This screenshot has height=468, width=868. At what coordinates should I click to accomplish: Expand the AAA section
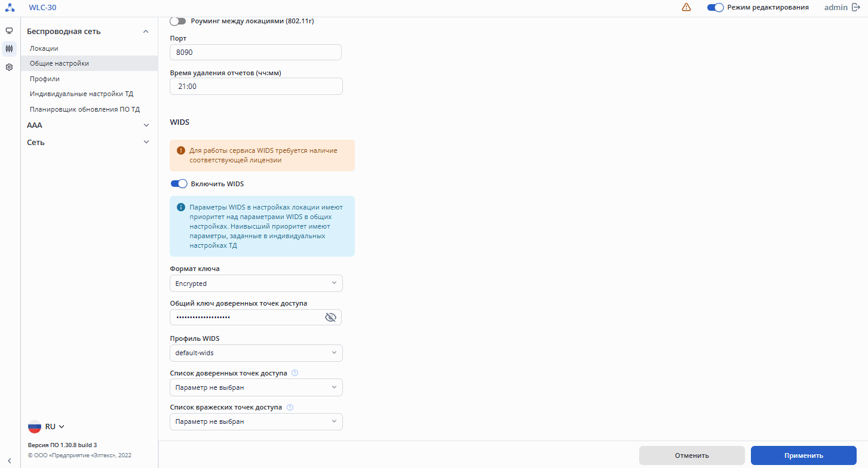tap(88, 125)
